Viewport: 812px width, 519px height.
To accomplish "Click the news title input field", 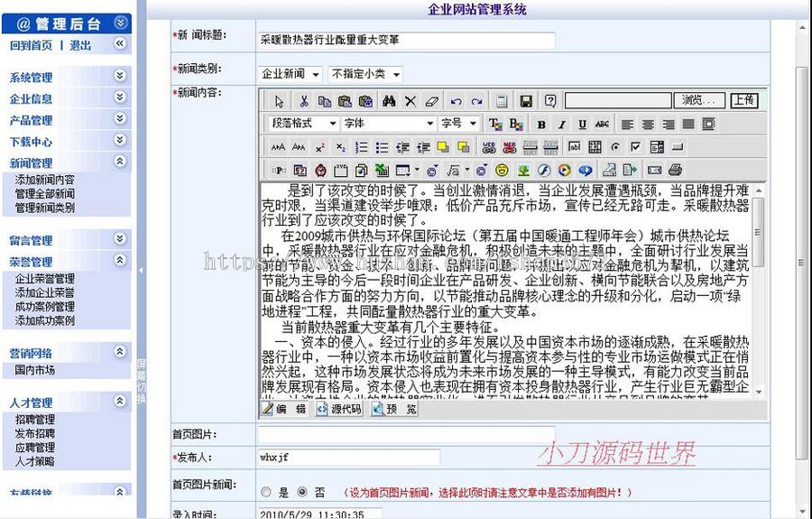I will pyautogui.click(x=407, y=40).
